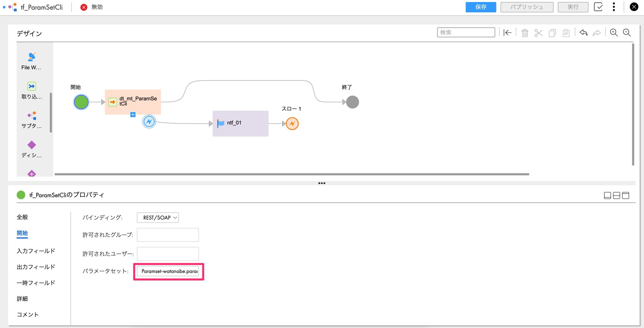Click the パブリッシュ button
This screenshot has width=644, height=328.
point(527,7)
